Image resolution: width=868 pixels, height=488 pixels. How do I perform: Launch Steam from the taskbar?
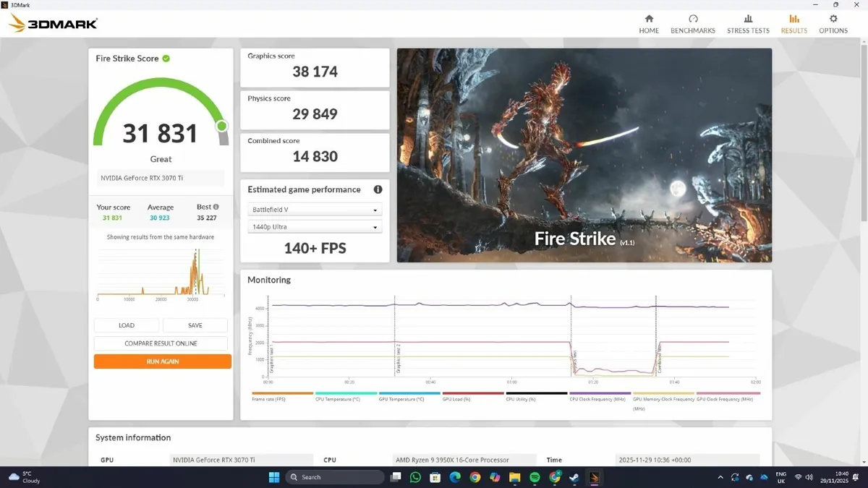pos(574,477)
